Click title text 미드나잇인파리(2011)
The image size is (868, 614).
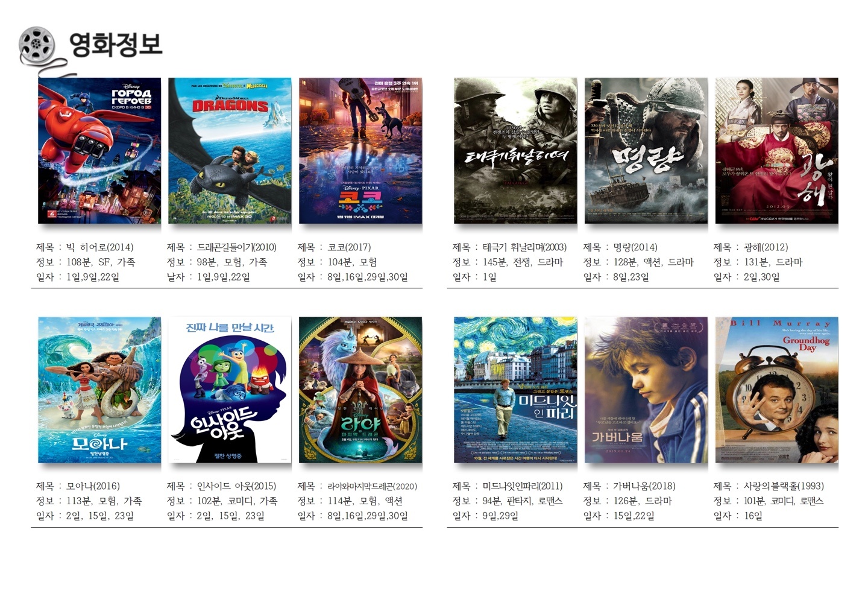[523, 486]
